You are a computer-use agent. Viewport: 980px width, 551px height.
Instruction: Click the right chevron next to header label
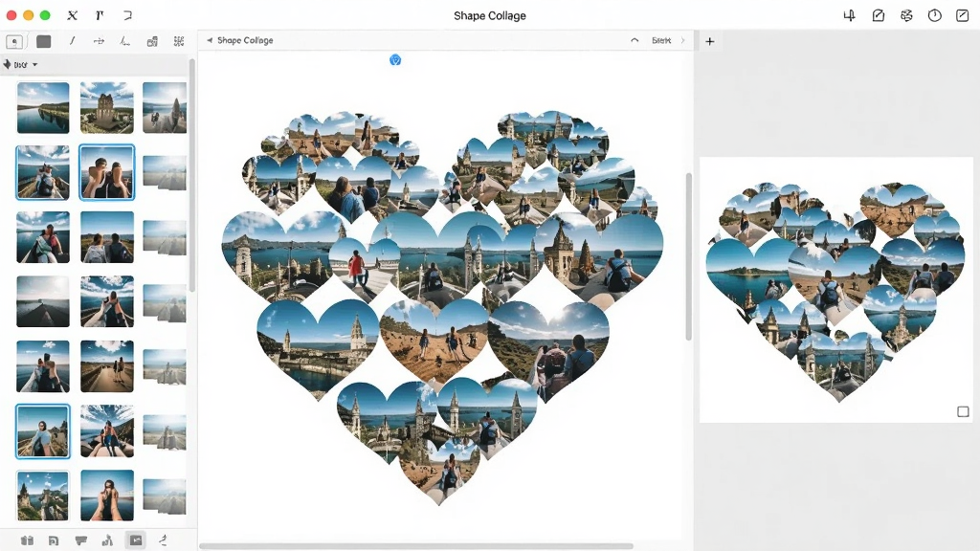[x=682, y=40]
